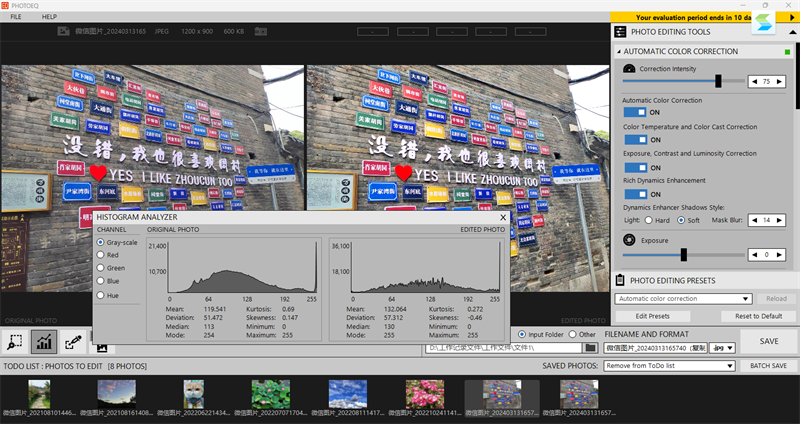Click the original photo Mean value '119.541'
The image size is (800, 424).
click(215, 309)
